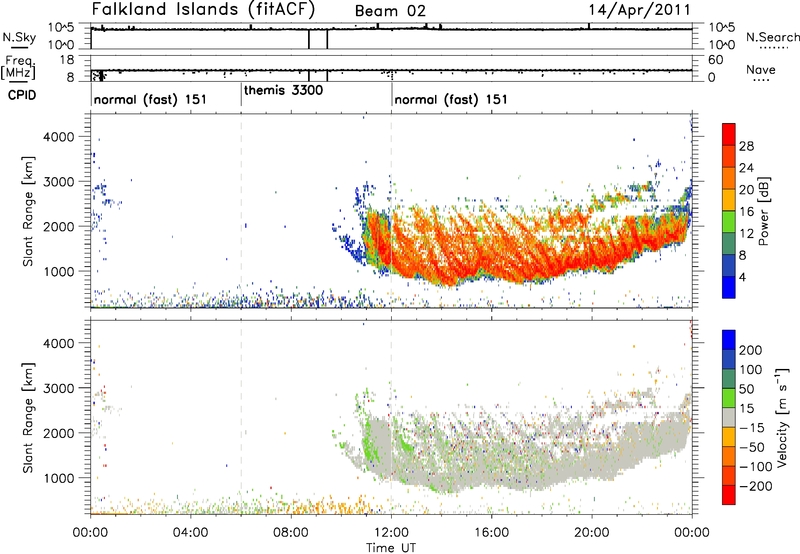Click the '60' tick on the right Nave axis
Screen dimensions: 800x554
click(x=715, y=60)
